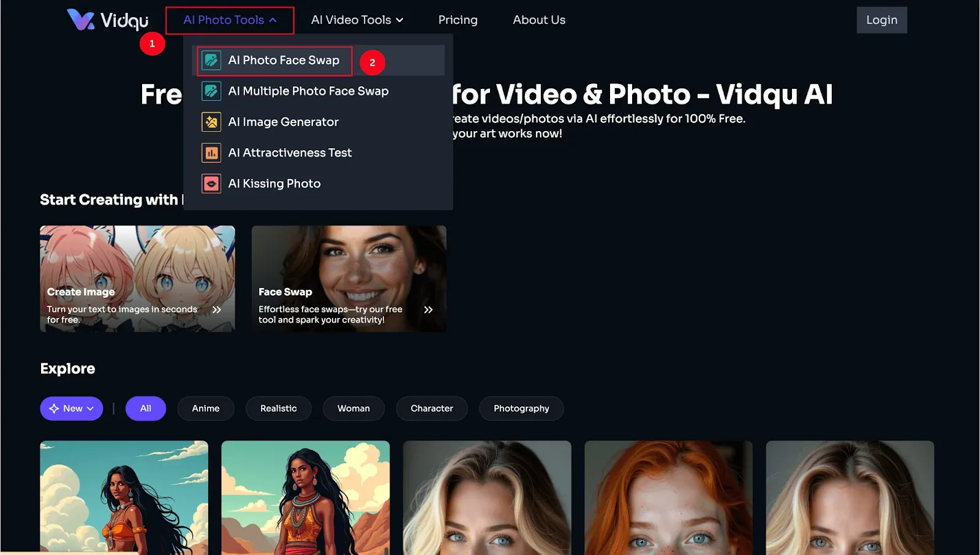The image size is (980, 555).
Task: Open the Create Image anime card
Action: click(x=137, y=279)
